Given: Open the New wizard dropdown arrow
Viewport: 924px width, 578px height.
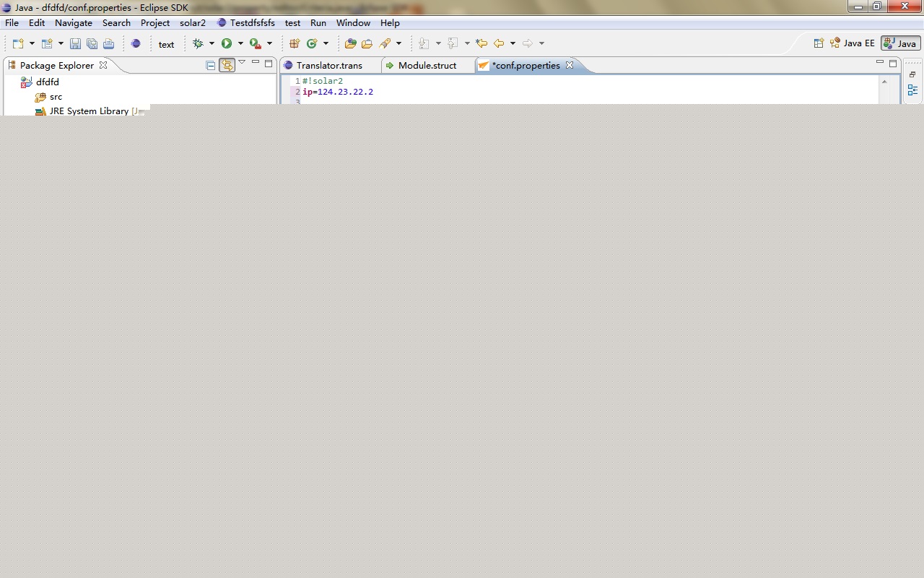Looking at the screenshot, I should coord(32,43).
